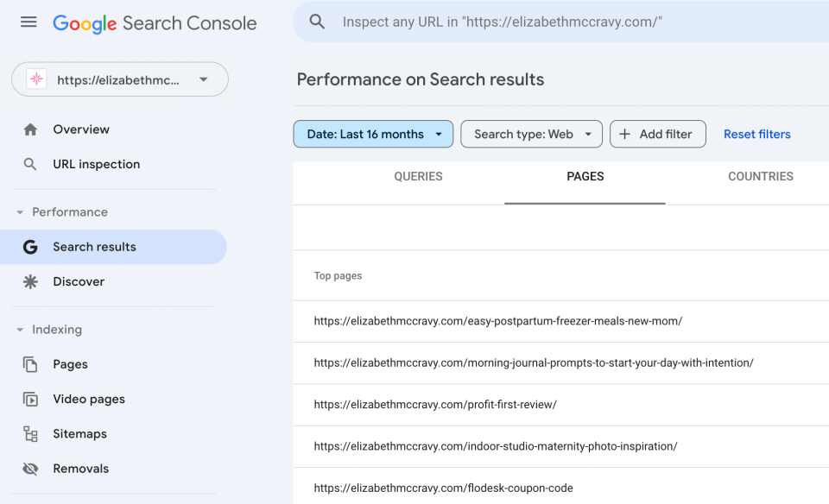Open the Search type: Web dropdown

pos(531,134)
